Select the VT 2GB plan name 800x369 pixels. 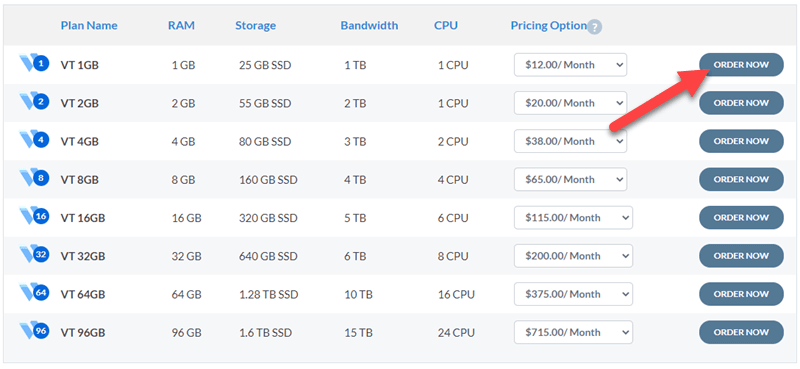80,104
